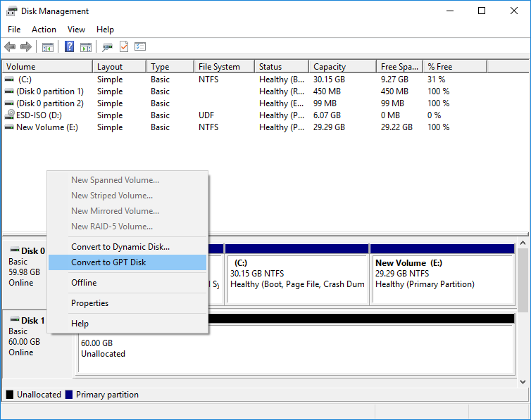Sort by the Volume column header
Viewport: 531px width, 420px height.
click(47, 67)
